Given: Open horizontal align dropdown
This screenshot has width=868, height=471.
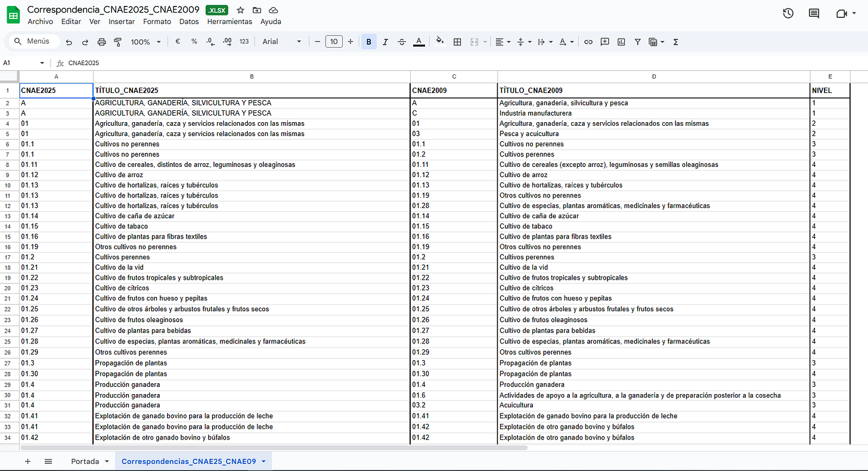Looking at the screenshot, I should click(x=503, y=42).
